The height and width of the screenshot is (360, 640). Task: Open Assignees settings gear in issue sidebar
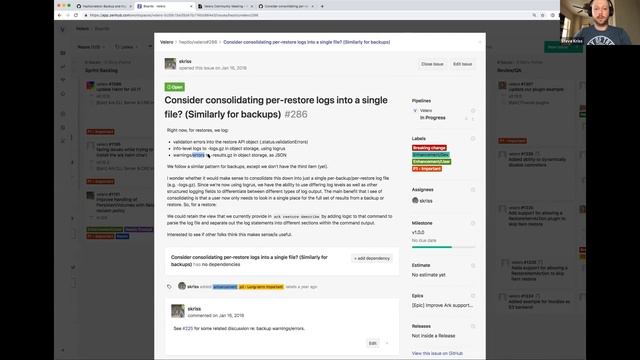pyautogui.click(x=473, y=190)
